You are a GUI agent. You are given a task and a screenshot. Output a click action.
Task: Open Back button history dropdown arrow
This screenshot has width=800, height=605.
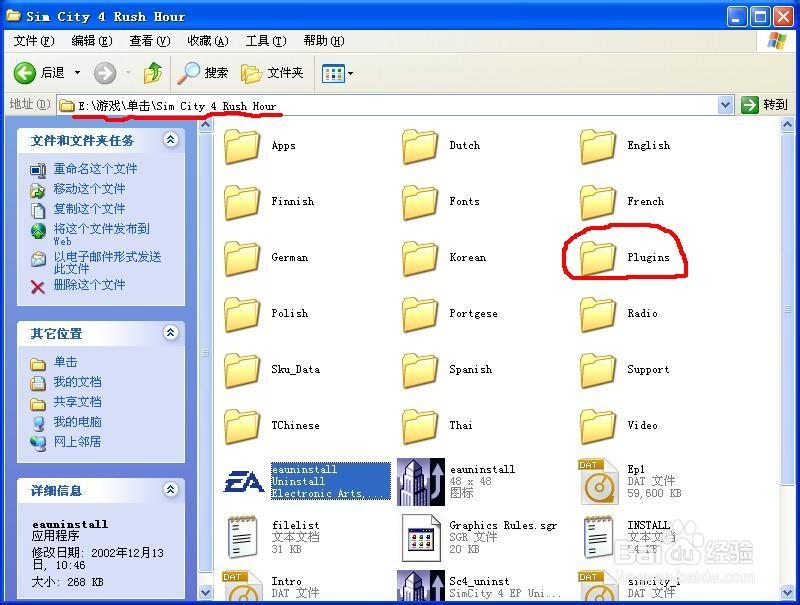click(x=78, y=73)
